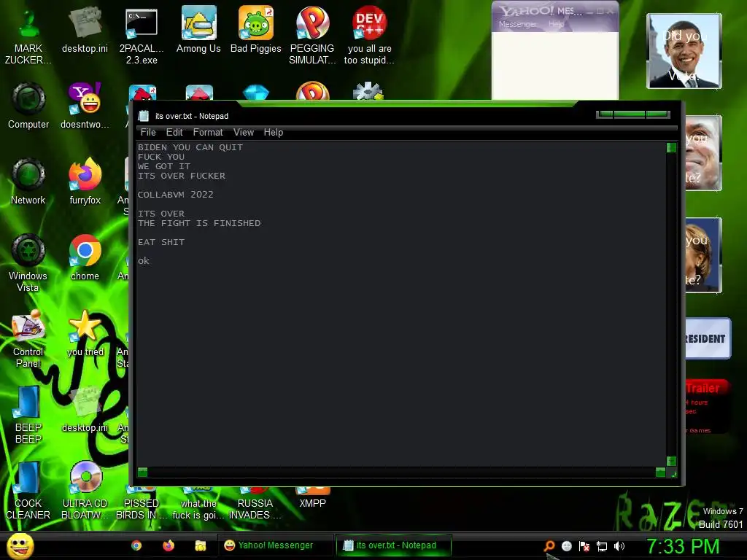Click the Notepad title bar document icon
This screenshot has height=560, width=747.
(144, 116)
